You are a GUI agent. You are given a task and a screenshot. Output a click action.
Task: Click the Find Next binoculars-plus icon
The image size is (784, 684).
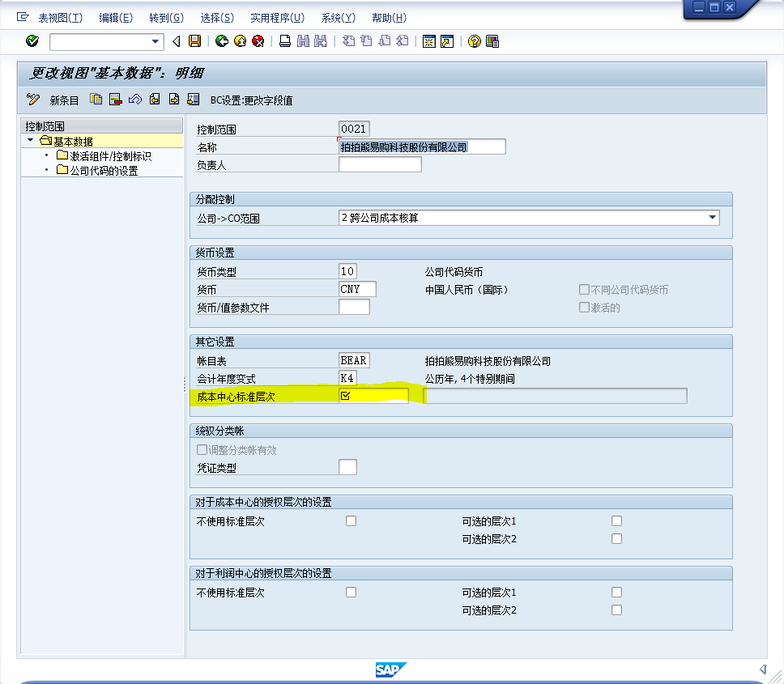[321, 41]
